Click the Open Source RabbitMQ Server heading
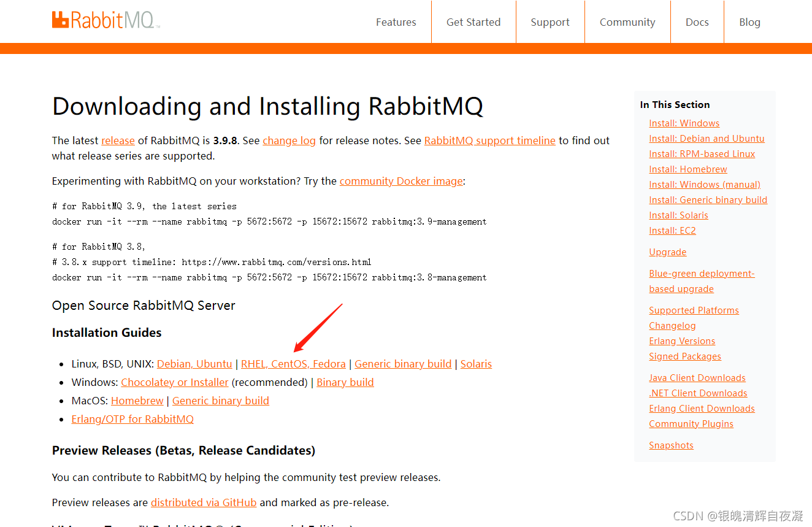Screen dimensions: 812x527 point(144,306)
